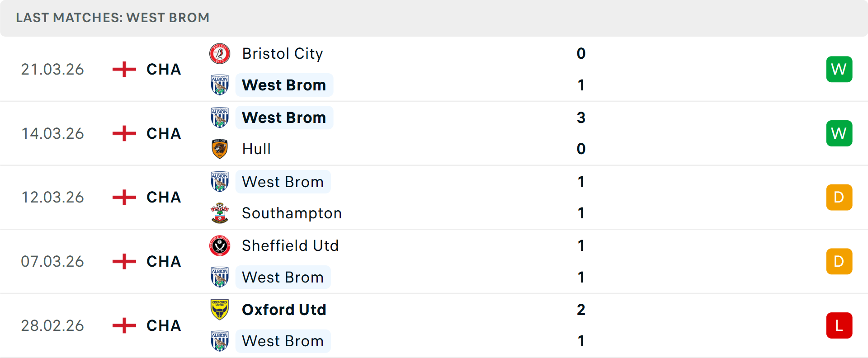Select the West Brom badge next to Hull match
The width and height of the screenshot is (868, 358).
pos(219,117)
